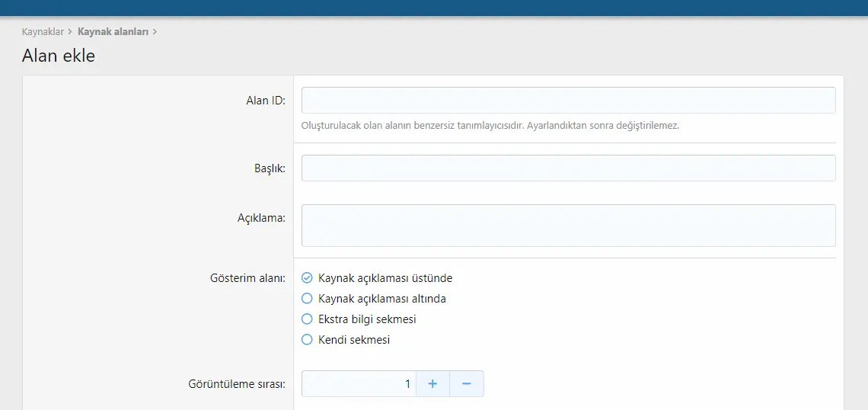Focus the Alan ID text field

pyautogui.click(x=569, y=101)
